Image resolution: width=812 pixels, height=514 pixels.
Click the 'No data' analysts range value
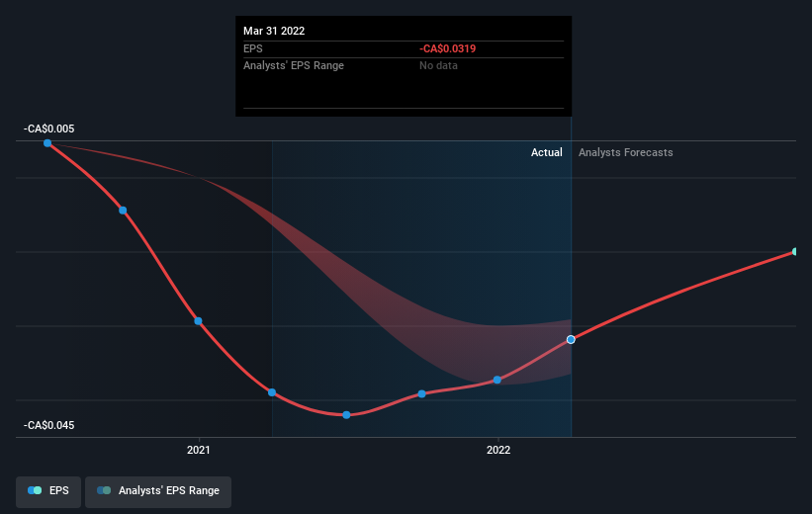click(438, 65)
